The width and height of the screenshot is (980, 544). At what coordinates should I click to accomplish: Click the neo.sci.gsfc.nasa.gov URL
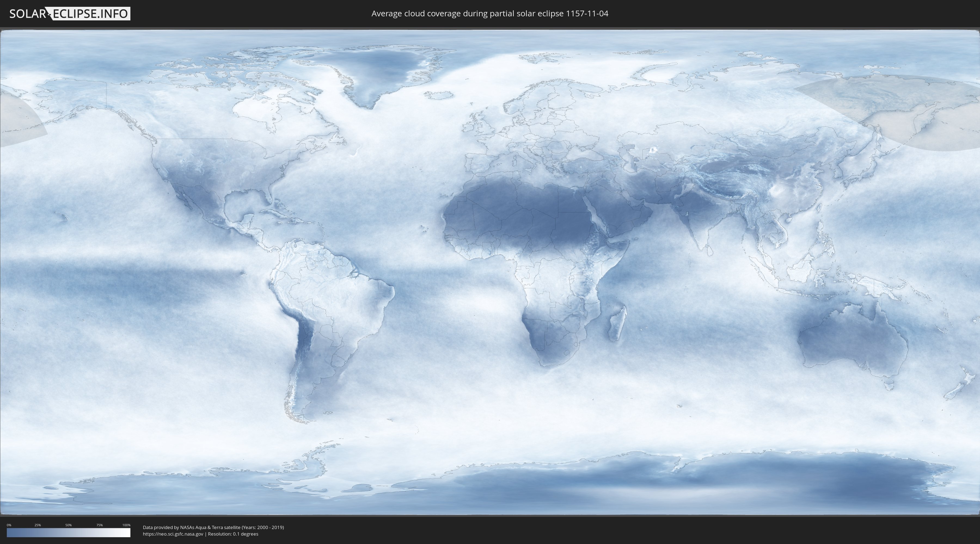(173, 534)
